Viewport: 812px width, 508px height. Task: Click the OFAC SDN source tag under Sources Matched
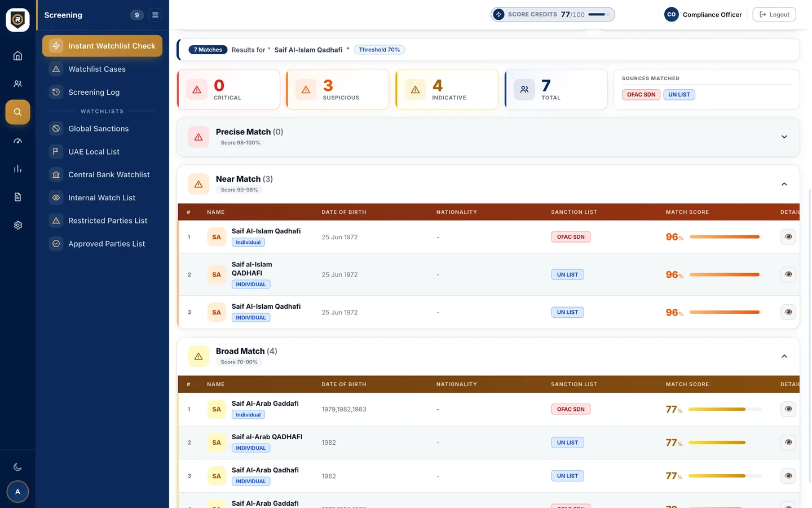tap(641, 95)
